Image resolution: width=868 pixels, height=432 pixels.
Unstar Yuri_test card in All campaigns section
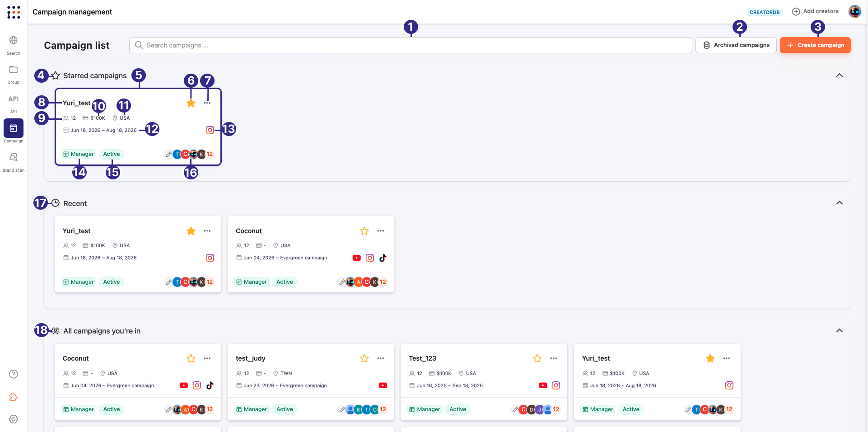click(710, 358)
